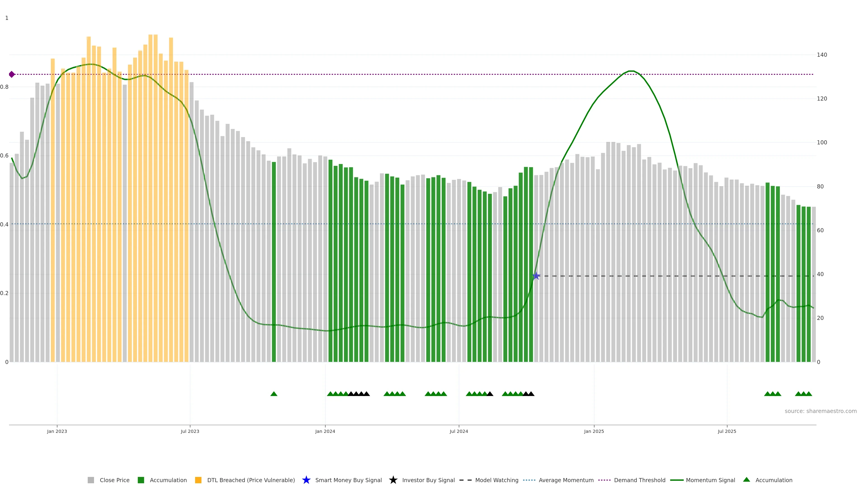
Task: Click the lone green accumulation triangle before Jan 2024
Action: pyautogui.click(x=274, y=394)
